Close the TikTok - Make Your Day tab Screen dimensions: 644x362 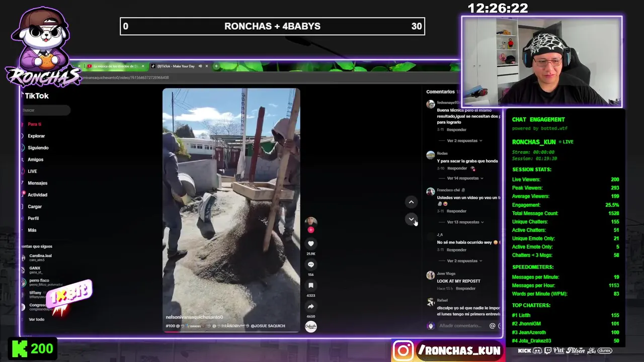(x=206, y=66)
